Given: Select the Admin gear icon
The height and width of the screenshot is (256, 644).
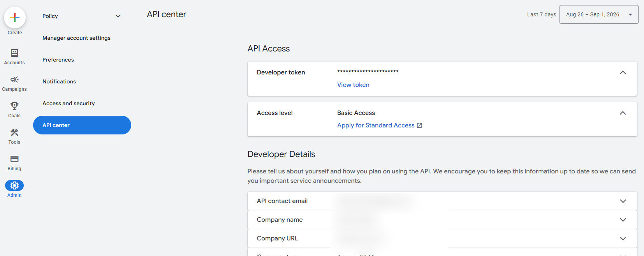Looking at the screenshot, I should 14,185.
